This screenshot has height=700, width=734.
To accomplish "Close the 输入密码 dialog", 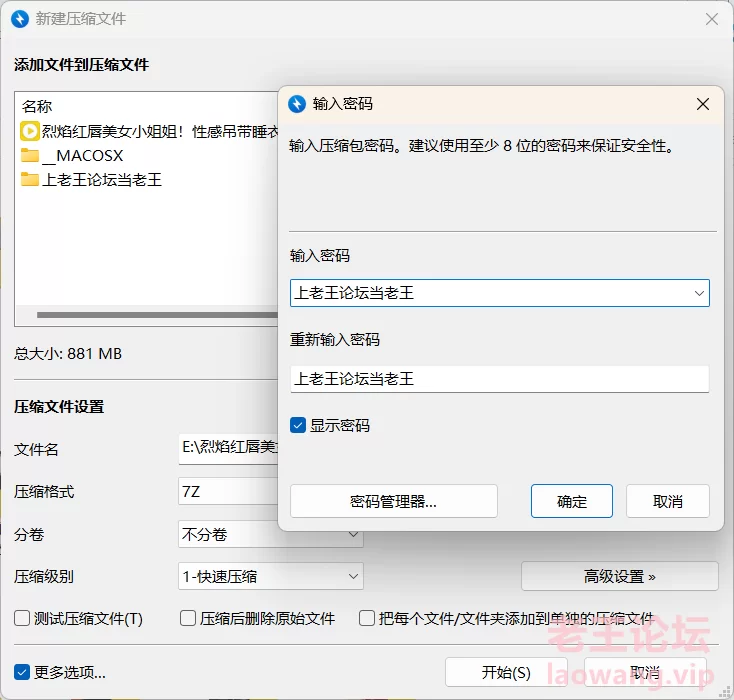I will (x=702, y=104).
